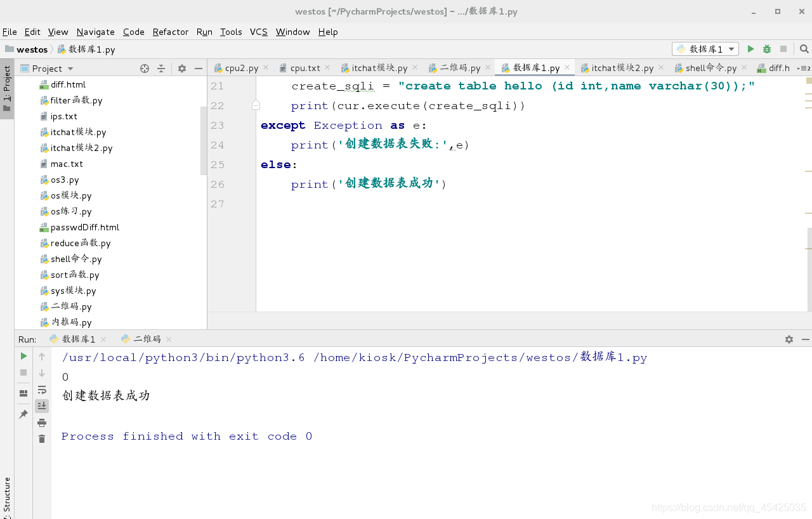Screen dimensions: 812x519
Task: Click westos in the breadcrumb bar
Action: point(32,49)
